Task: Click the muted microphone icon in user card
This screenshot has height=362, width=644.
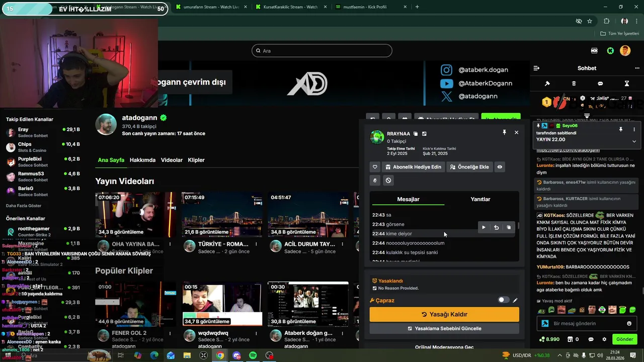Action: pos(375,180)
